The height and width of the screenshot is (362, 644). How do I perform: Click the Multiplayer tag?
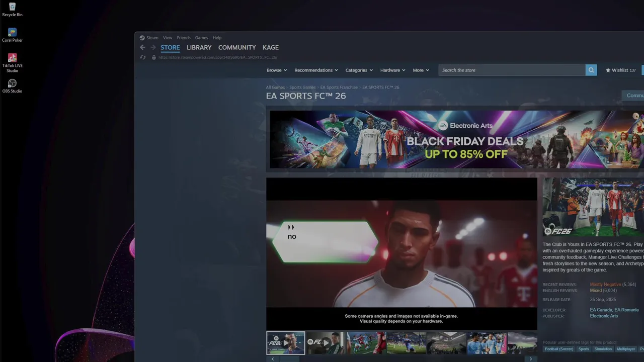point(626,349)
